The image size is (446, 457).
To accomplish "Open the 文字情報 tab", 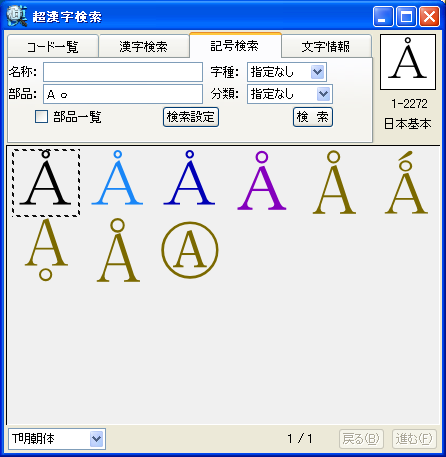I will [326, 46].
